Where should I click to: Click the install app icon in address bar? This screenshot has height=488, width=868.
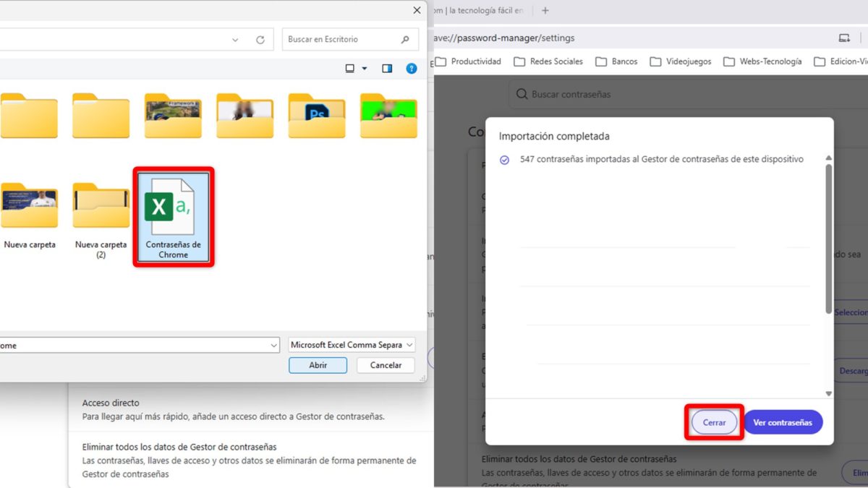[x=844, y=38]
